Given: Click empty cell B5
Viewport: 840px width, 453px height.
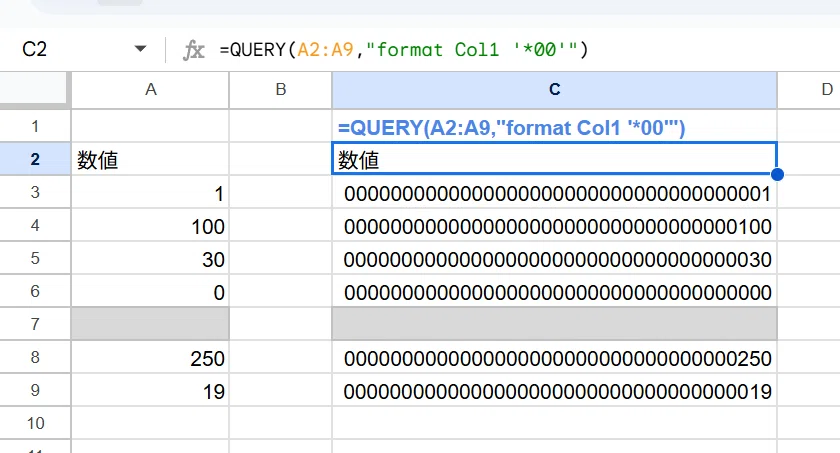Looking at the screenshot, I should tap(281, 258).
